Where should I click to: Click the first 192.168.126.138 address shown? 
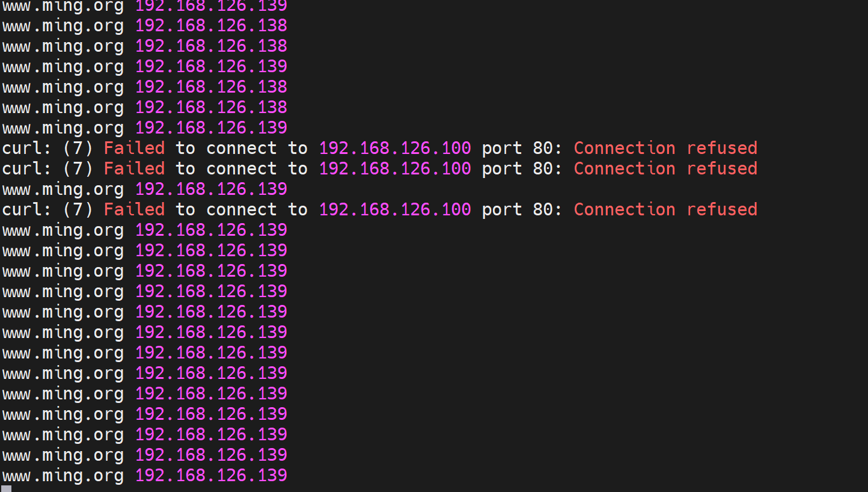click(211, 25)
